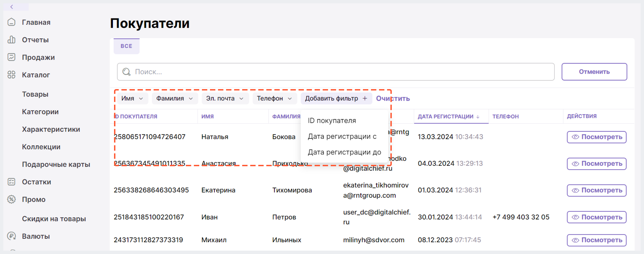Collapse sidebar with back chevron
This screenshot has width=644, height=254.
pos(12,7)
